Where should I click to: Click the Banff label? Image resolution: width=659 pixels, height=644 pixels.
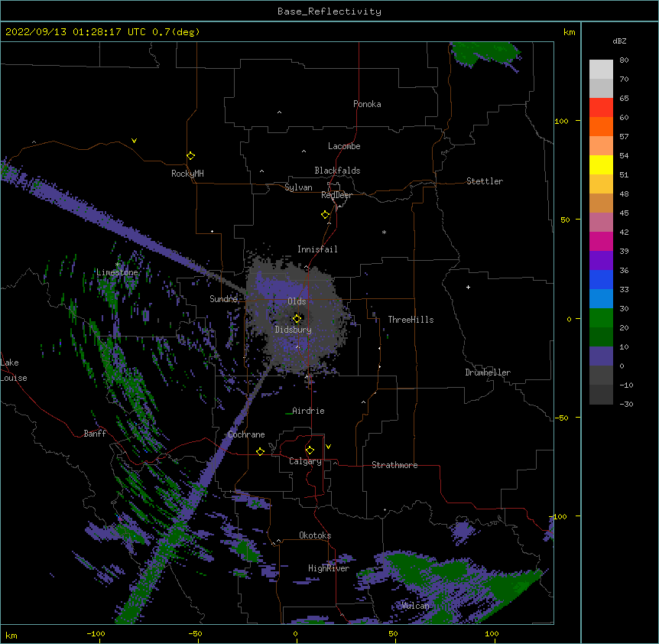[x=95, y=434]
